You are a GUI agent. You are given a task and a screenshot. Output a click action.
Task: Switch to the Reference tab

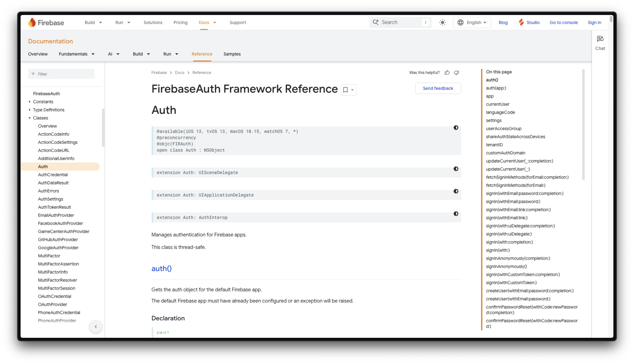pos(202,54)
